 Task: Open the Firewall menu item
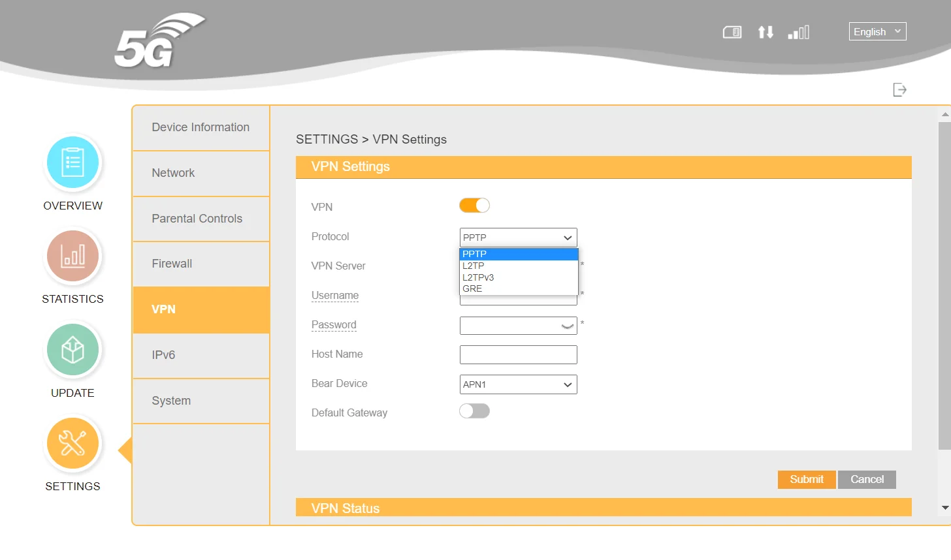coord(201,264)
